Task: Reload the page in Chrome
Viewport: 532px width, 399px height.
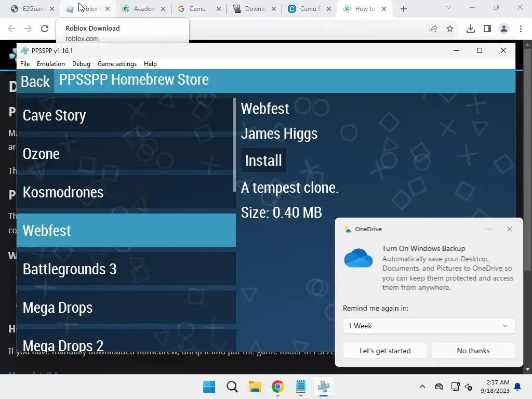Action: tap(45, 29)
